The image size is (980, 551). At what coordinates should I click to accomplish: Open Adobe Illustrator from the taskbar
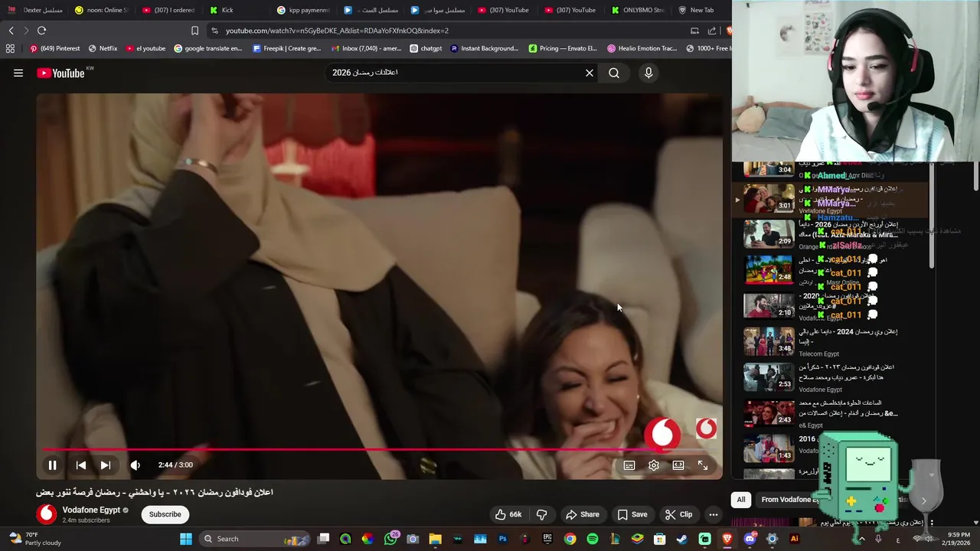(794, 539)
